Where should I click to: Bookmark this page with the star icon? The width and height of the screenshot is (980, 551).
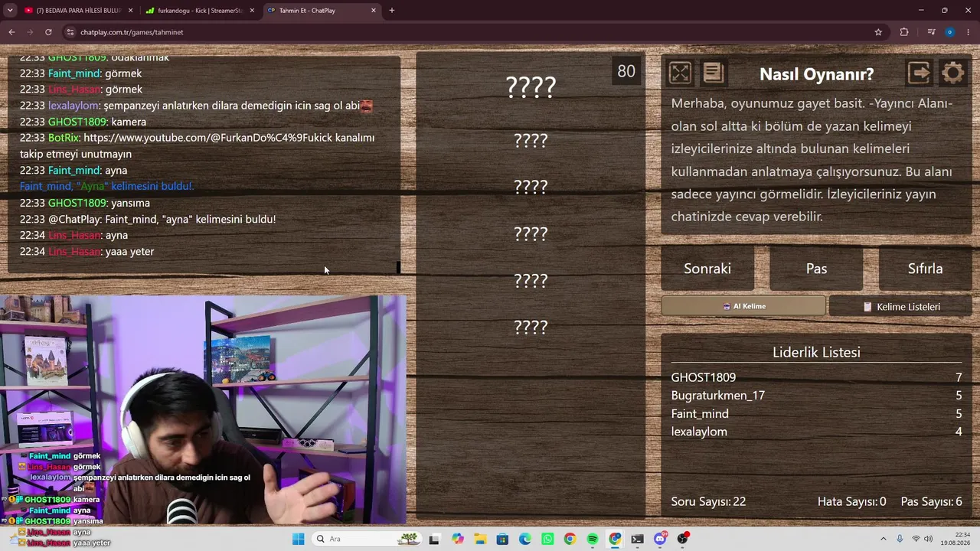click(878, 32)
